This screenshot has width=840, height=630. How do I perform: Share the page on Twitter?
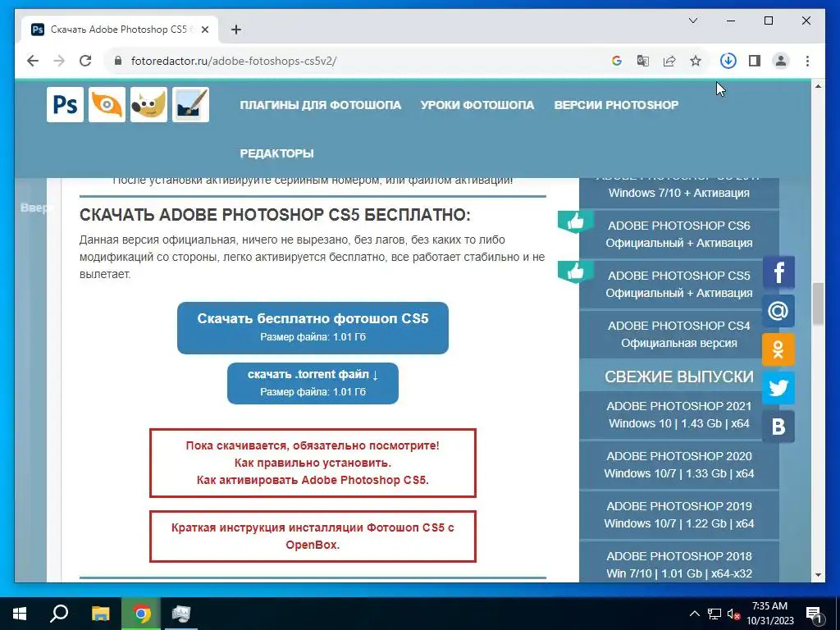pyautogui.click(x=778, y=388)
